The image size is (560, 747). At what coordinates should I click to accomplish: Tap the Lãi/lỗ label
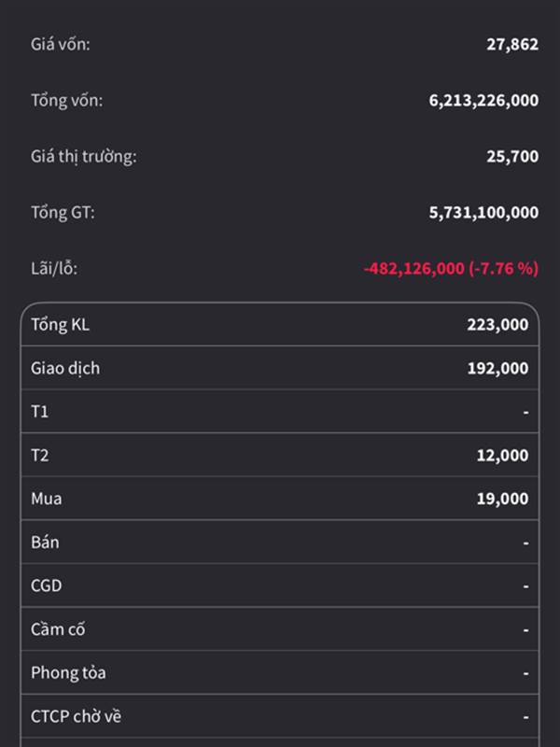tap(54, 268)
